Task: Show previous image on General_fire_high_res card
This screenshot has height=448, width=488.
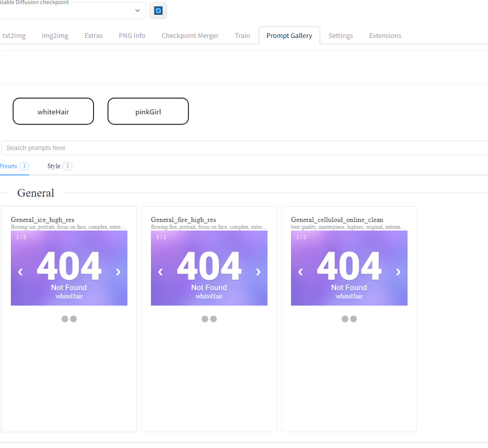Action: [x=160, y=272]
